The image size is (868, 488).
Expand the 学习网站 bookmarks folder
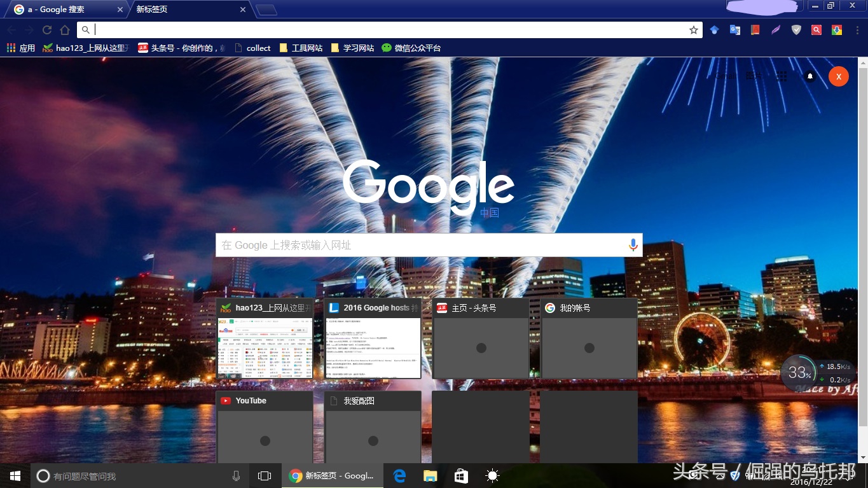(353, 48)
